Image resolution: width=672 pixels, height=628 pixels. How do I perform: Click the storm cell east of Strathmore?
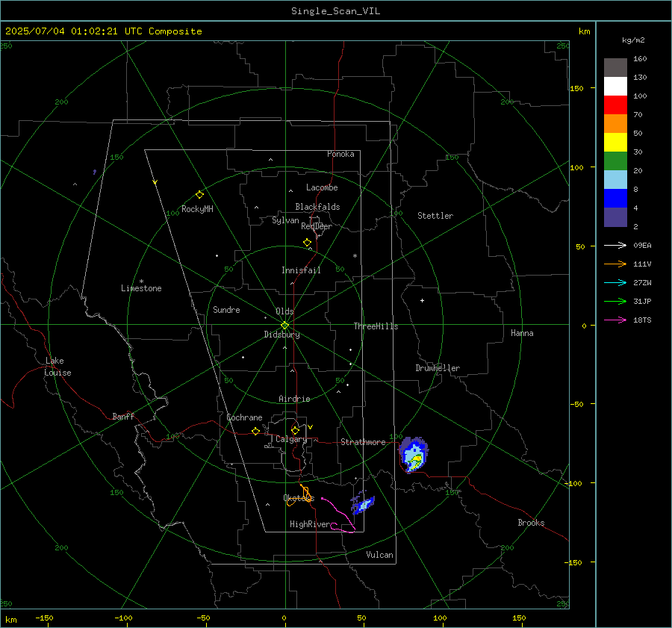tap(414, 455)
